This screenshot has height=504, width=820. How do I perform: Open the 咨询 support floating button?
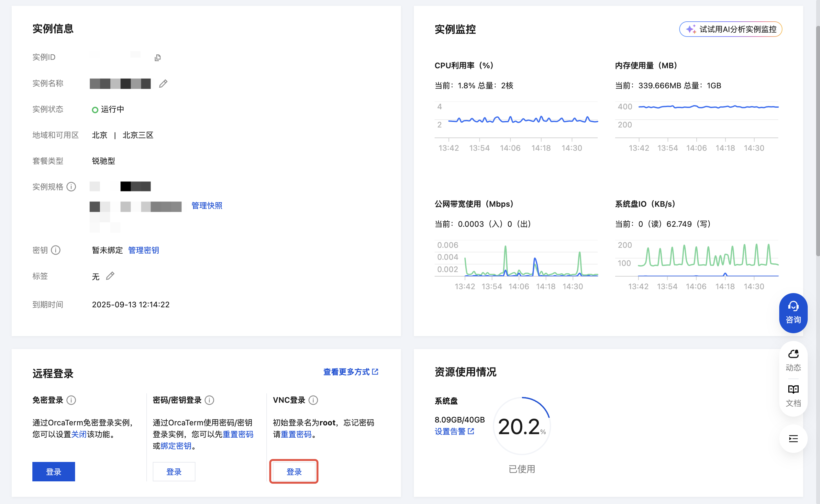tap(793, 313)
